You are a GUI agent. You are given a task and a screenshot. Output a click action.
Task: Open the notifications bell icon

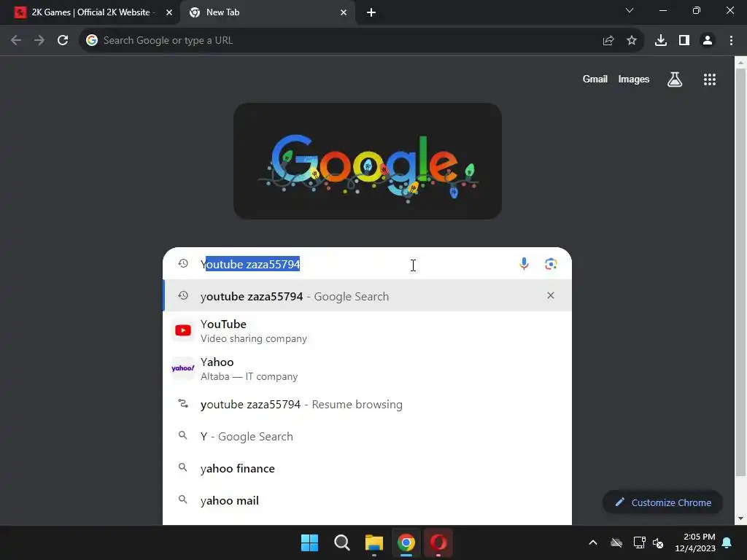[x=727, y=542]
